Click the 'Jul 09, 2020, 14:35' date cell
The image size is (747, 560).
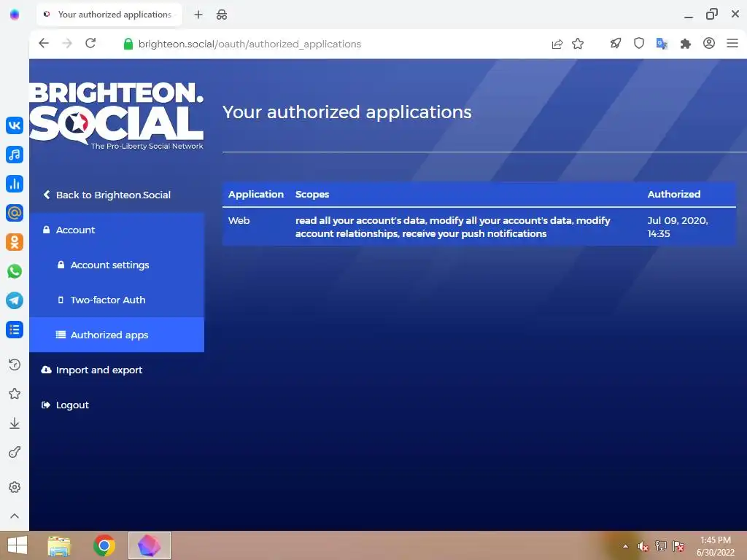click(x=678, y=227)
